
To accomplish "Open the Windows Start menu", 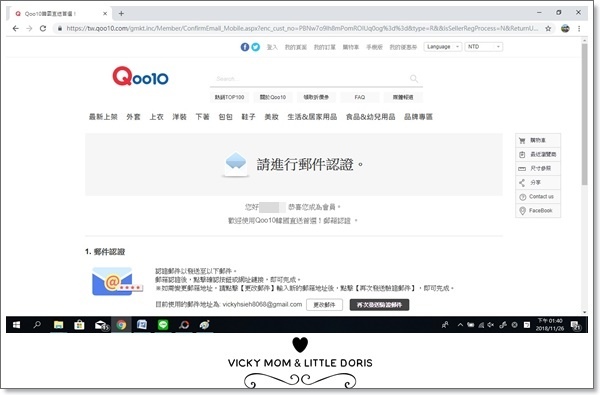I will point(16,325).
